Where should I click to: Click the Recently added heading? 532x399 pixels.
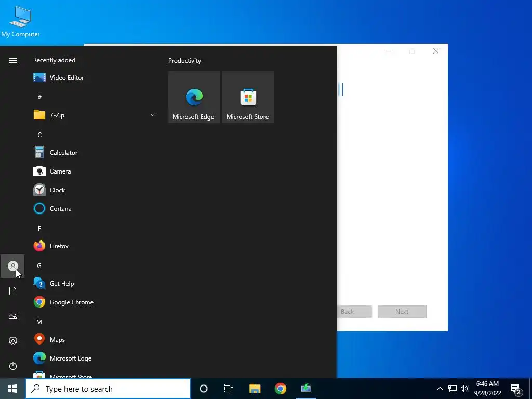pyautogui.click(x=54, y=60)
